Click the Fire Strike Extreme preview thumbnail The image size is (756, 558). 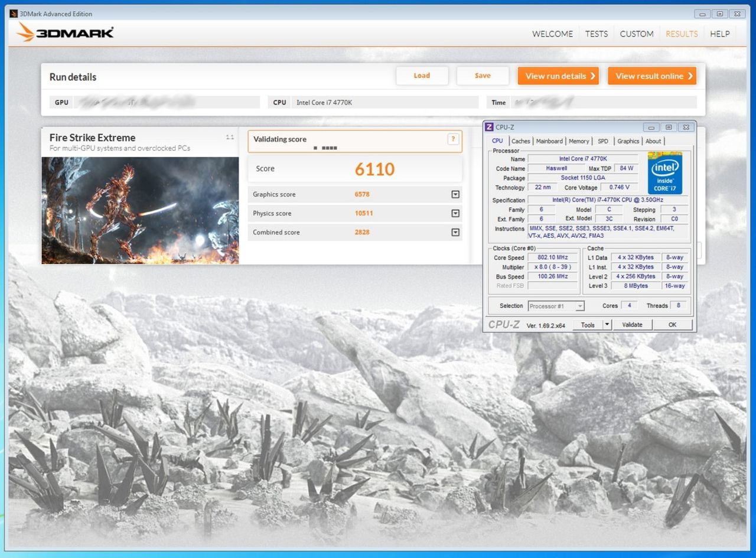tap(139, 211)
